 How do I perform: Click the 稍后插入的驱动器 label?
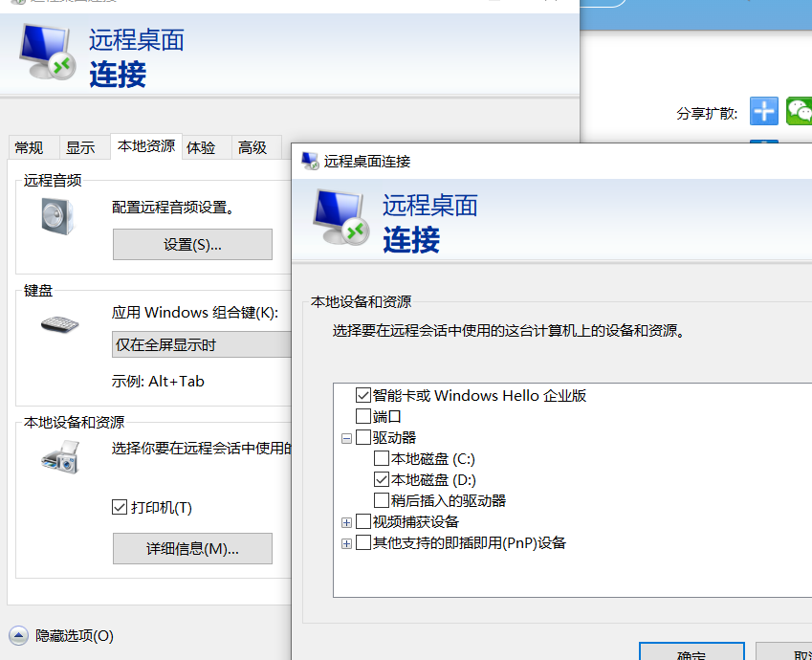pyautogui.click(x=449, y=500)
